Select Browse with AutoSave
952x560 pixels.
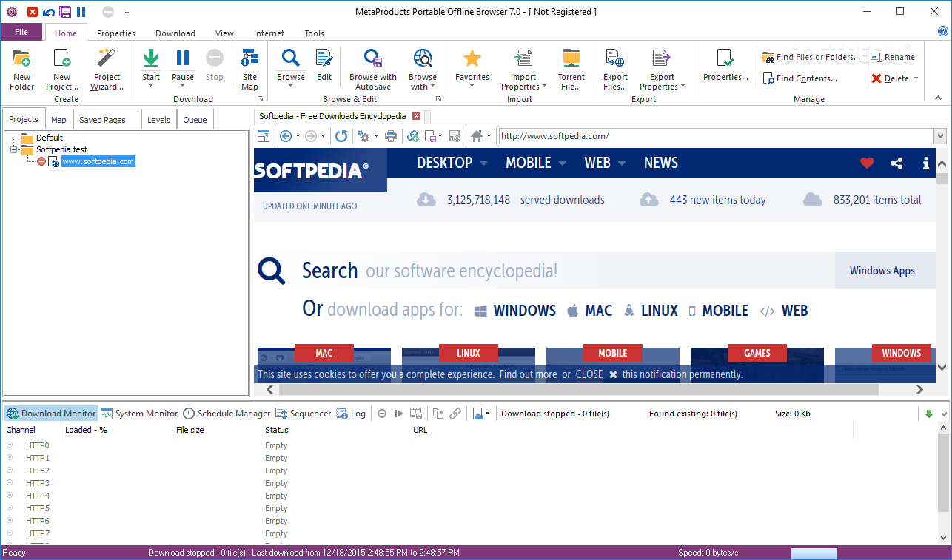click(373, 69)
